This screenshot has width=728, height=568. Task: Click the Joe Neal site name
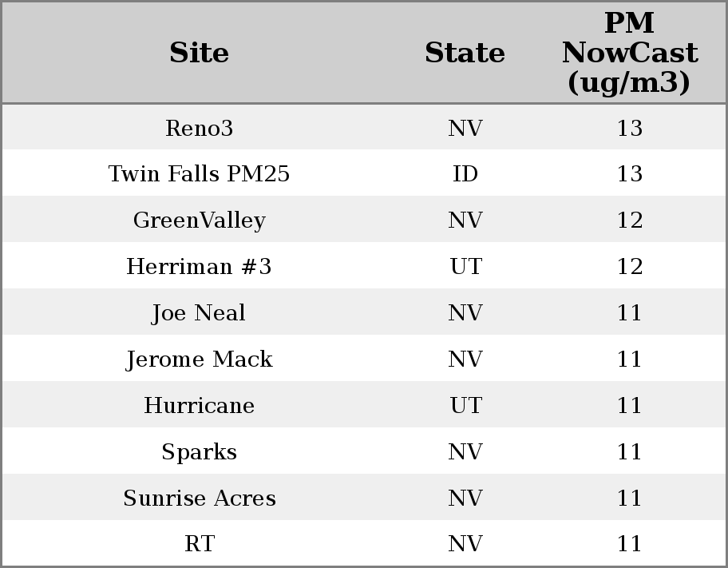[x=199, y=313]
